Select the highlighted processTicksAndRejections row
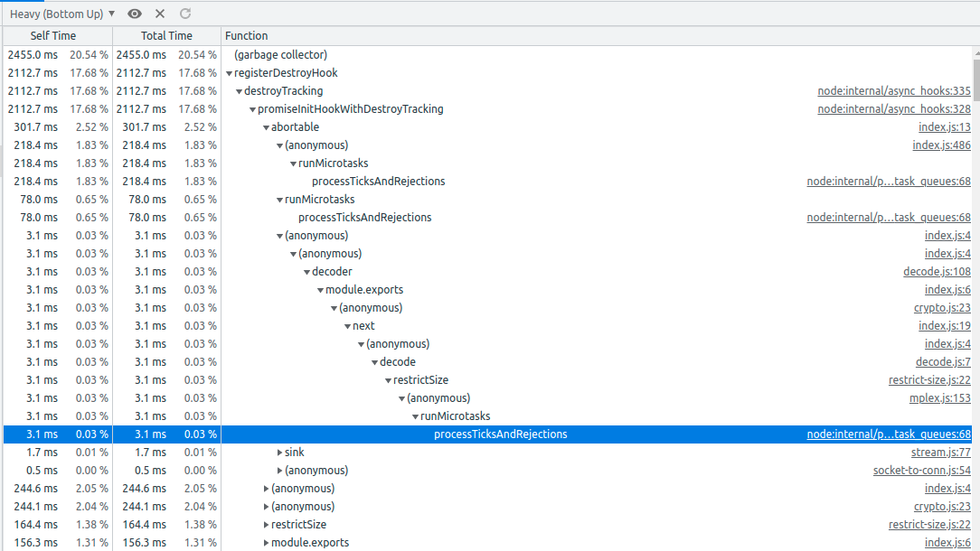 (487, 434)
